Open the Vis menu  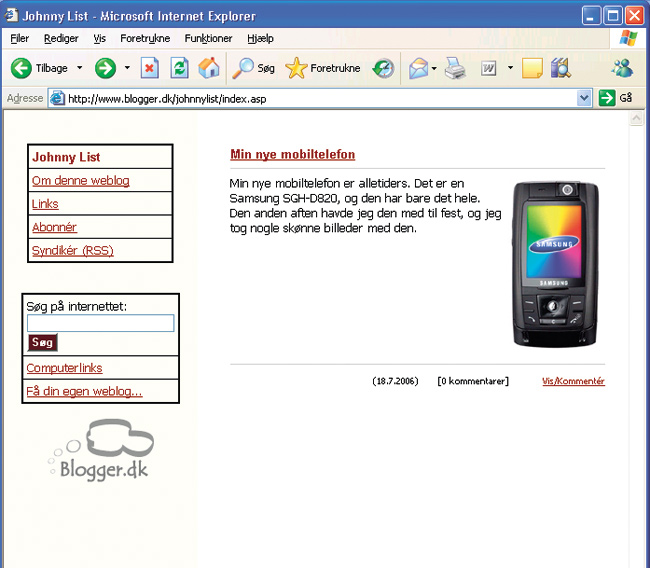click(x=99, y=39)
